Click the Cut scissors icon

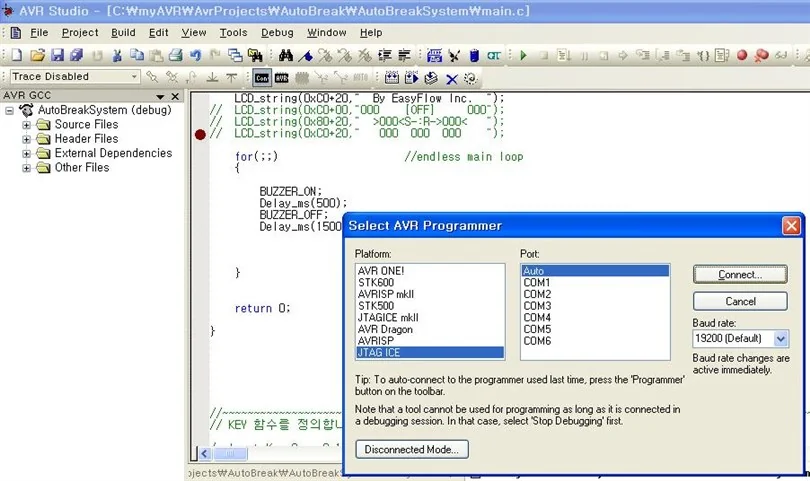coord(117,55)
